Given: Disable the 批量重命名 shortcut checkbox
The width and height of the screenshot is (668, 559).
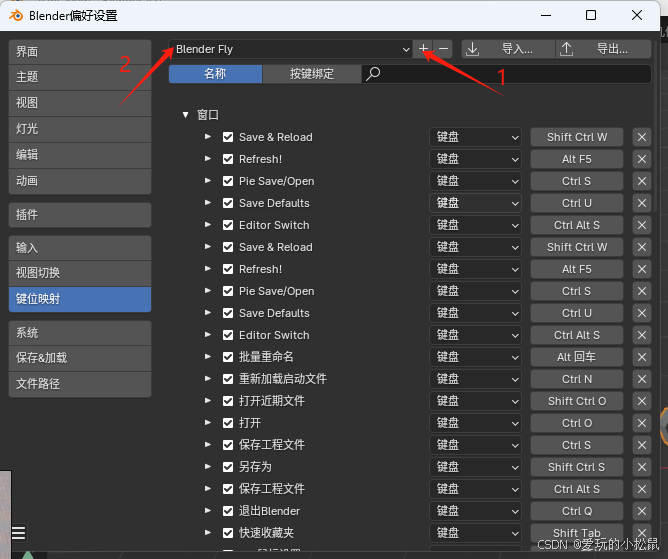Looking at the screenshot, I should pos(228,357).
